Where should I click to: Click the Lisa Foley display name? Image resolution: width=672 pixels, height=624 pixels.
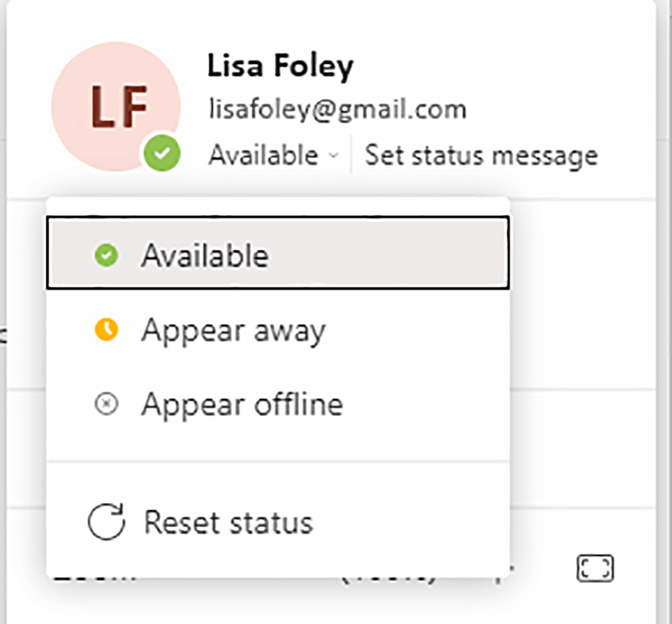pyautogui.click(x=280, y=66)
